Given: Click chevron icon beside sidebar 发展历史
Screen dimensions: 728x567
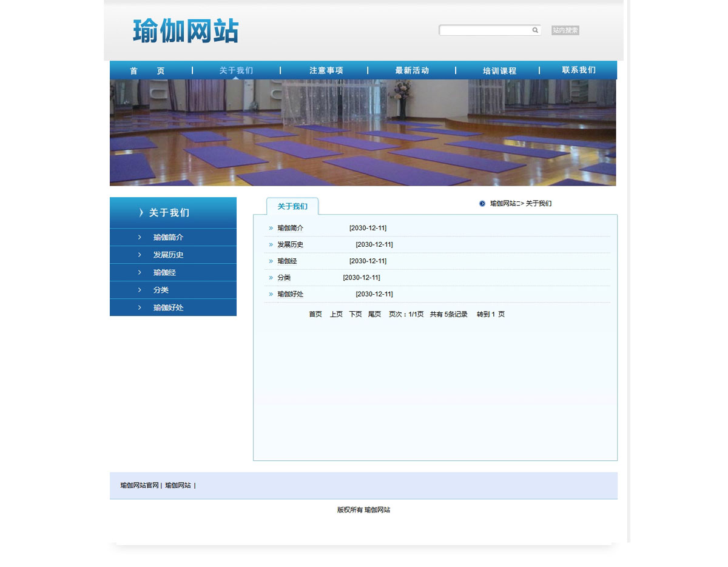Looking at the screenshot, I should pos(140,255).
